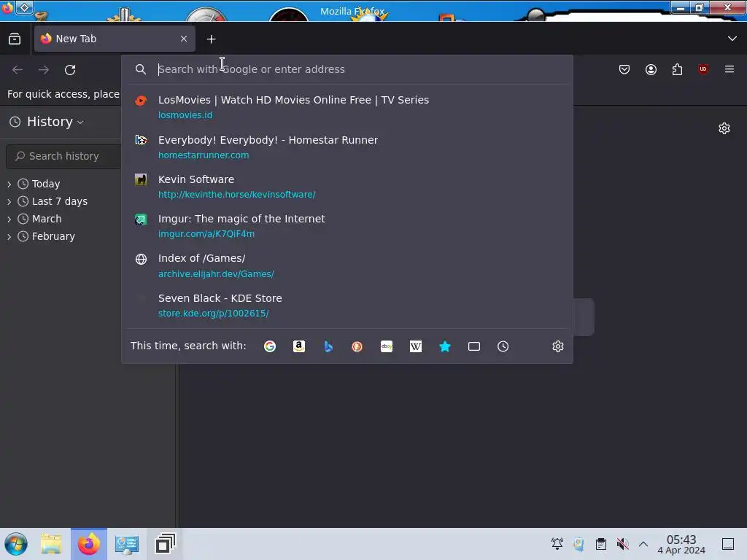Search this time with eBay
Screen dimensions: 747x560
(x=387, y=346)
